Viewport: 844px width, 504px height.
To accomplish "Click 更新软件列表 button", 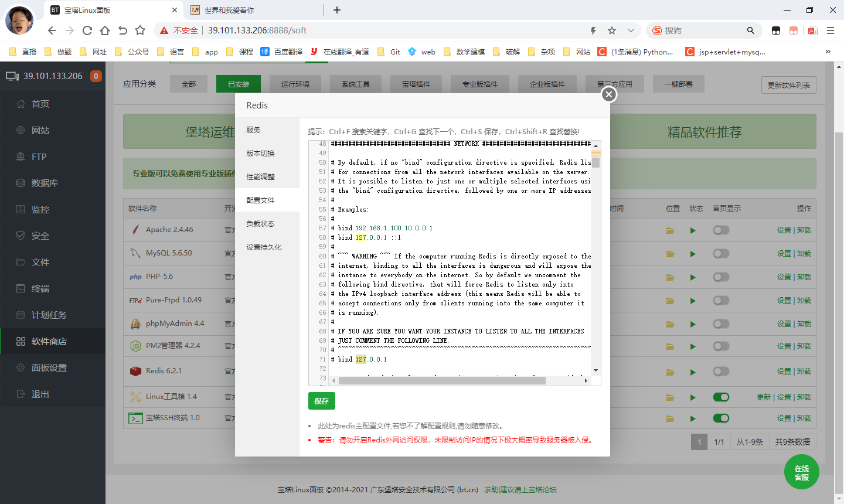I will point(788,85).
